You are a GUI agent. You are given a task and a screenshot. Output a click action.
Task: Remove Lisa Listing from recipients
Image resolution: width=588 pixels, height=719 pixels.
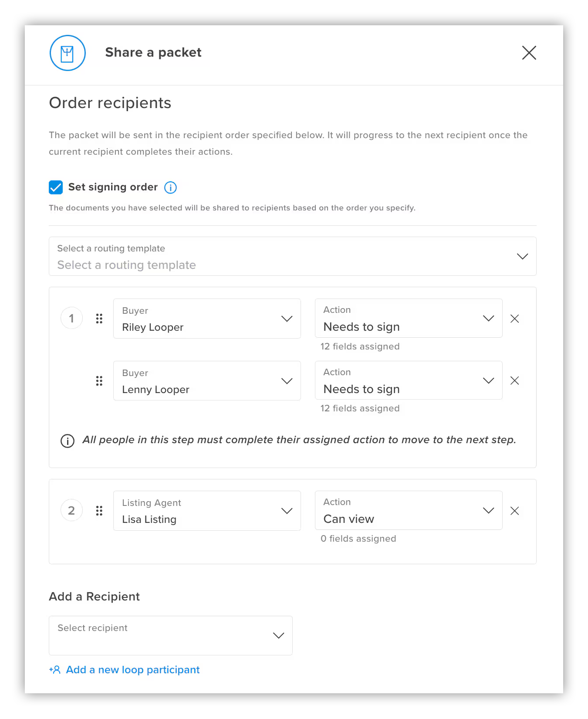(x=514, y=511)
